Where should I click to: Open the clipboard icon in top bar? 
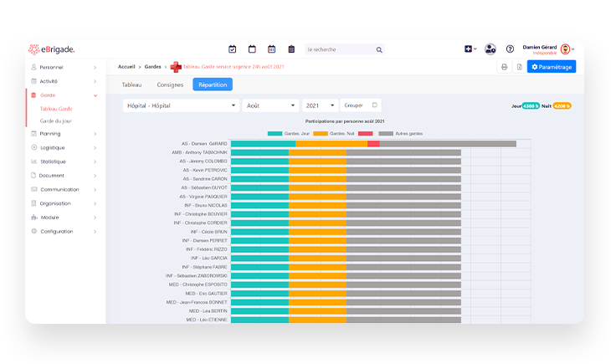click(291, 49)
